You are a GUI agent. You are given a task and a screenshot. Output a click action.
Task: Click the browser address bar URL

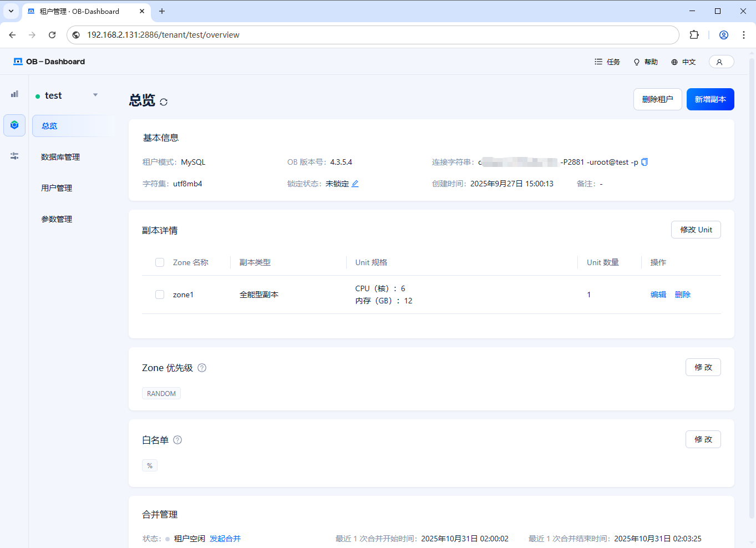[x=163, y=35]
